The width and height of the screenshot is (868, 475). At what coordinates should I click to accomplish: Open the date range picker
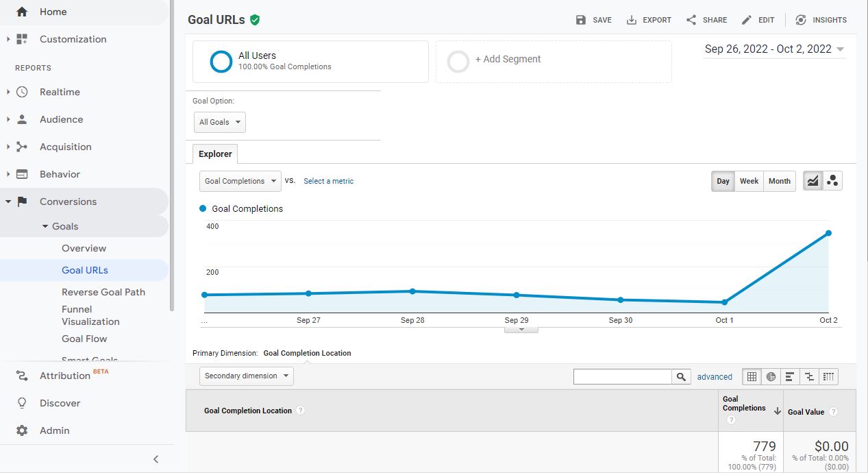[x=774, y=49]
